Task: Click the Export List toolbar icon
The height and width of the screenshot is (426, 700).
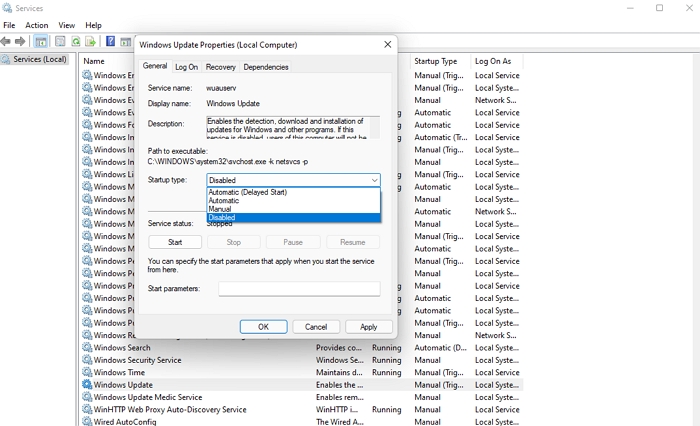Action: tap(91, 42)
